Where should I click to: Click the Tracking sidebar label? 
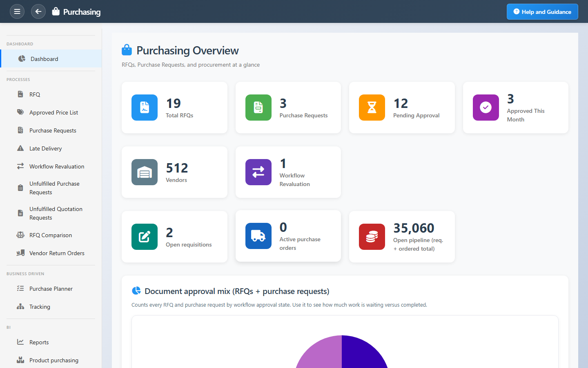(x=40, y=307)
